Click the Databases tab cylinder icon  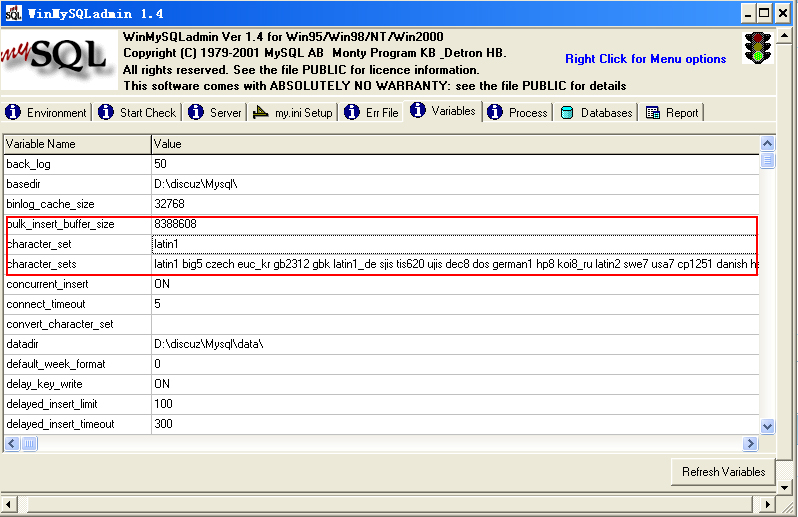[x=567, y=112]
